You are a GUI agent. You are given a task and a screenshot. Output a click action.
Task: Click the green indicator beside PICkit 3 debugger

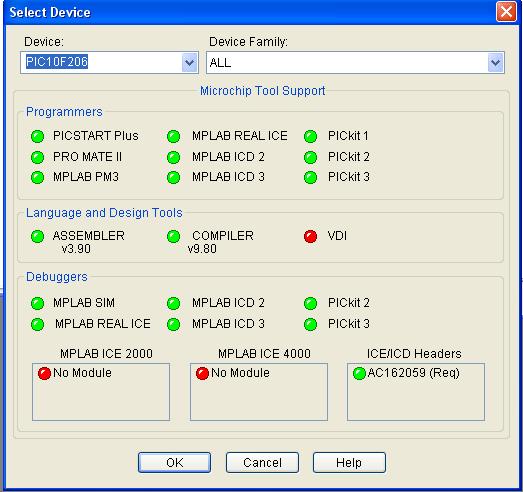coord(311,324)
